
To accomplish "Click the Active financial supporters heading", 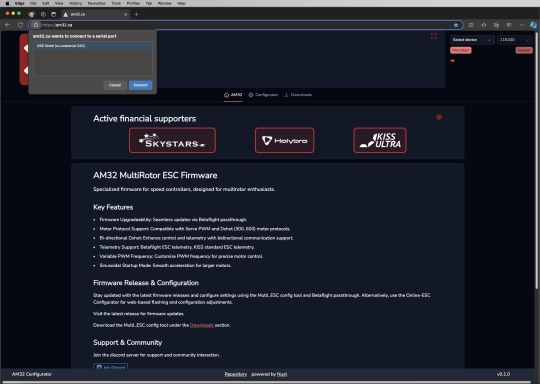I will point(144,118).
